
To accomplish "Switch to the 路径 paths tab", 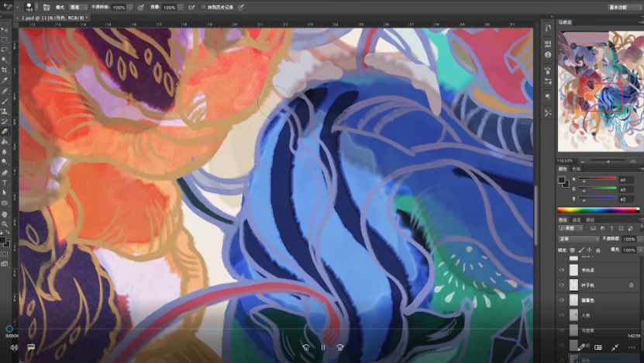I will click(591, 220).
